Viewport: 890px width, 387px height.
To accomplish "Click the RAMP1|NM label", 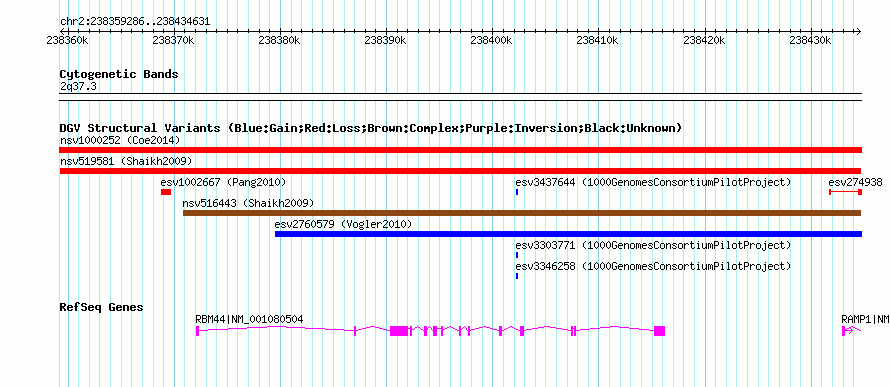I will click(865, 319).
